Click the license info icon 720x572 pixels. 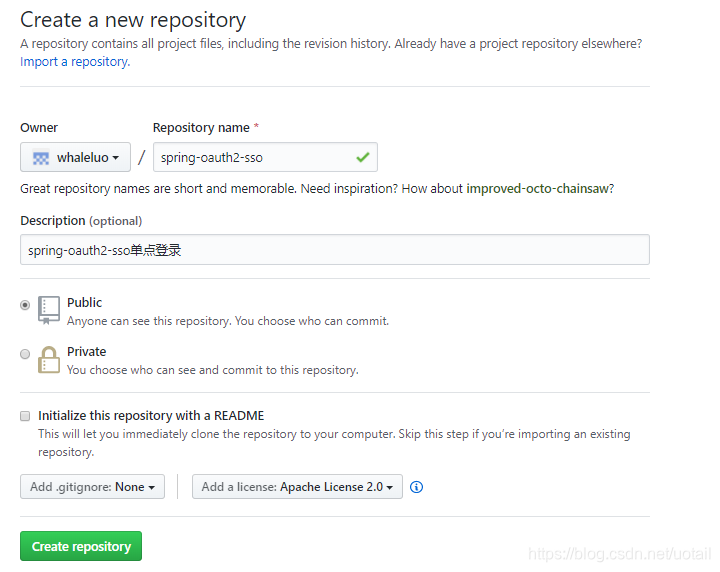[416, 487]
